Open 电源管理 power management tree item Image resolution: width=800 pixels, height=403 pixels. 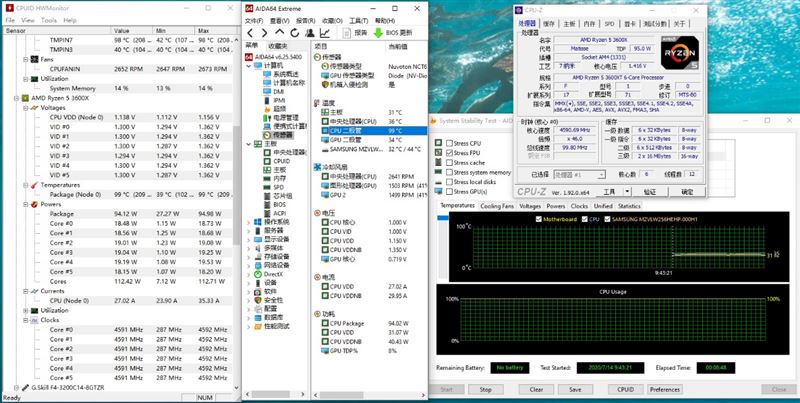pos(279,117)
